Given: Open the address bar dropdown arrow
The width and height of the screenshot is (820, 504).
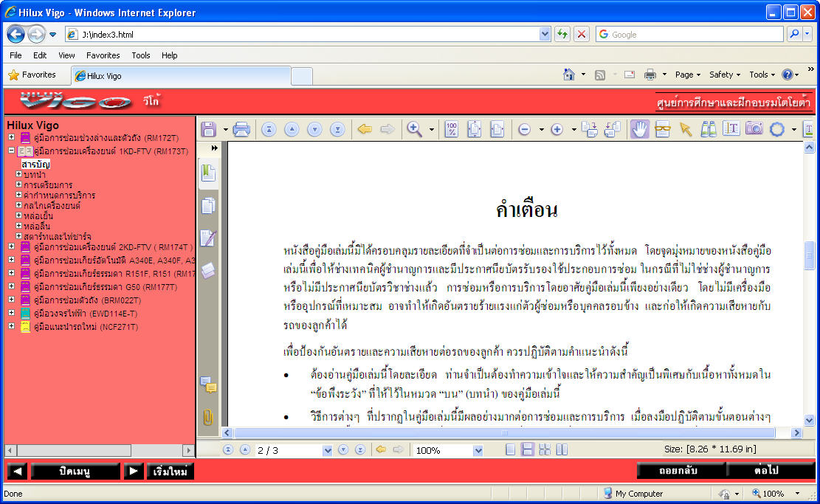Looking at the screenshot, I should point(545,35).
